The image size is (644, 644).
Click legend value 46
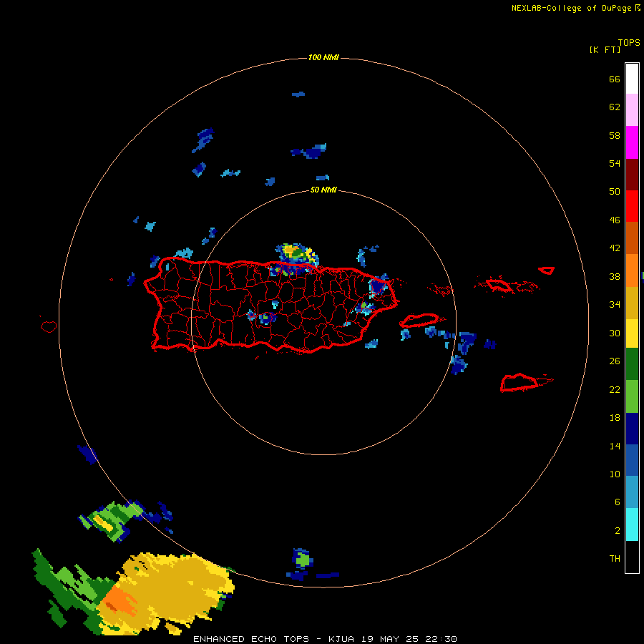point(615,220)
